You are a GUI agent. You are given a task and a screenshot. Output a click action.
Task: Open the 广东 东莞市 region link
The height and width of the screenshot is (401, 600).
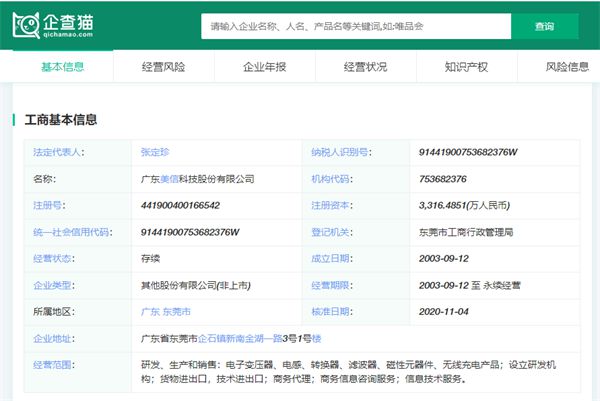(166, 311)
